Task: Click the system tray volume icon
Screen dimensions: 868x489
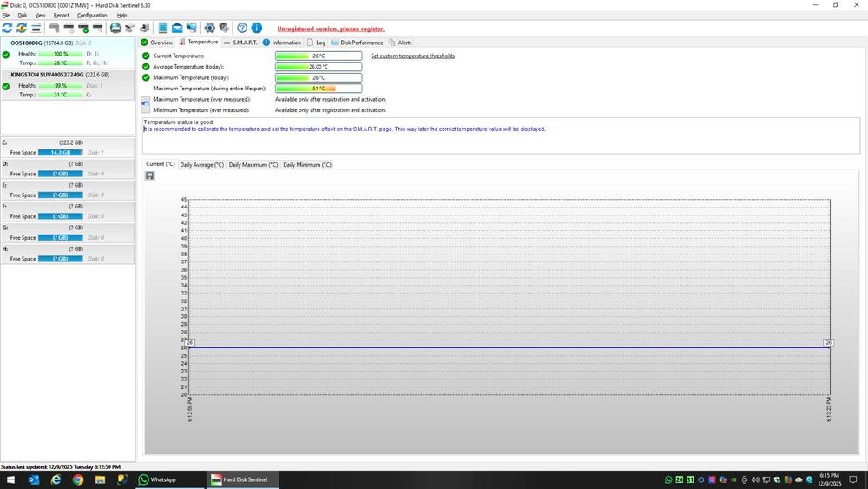Action: pos(755,479)
